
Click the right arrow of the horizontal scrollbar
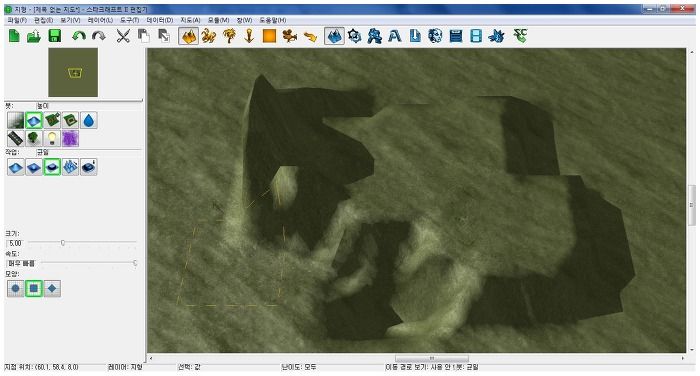click(683, 358)
